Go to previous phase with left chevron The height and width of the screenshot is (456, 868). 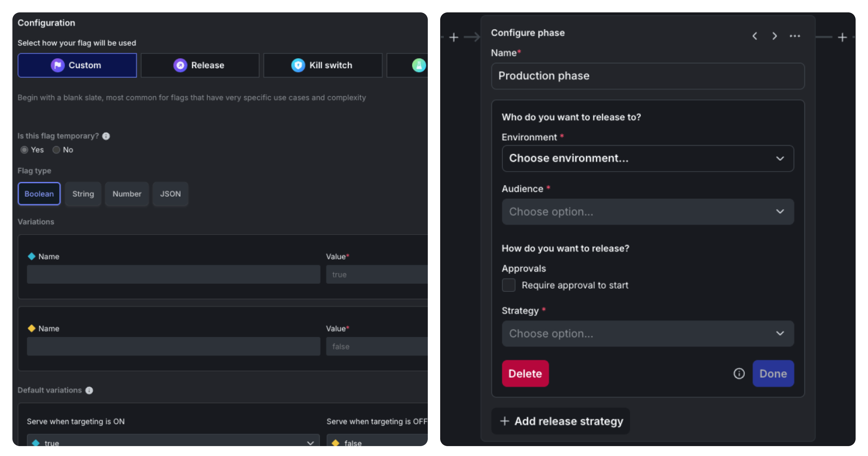click(755, 36)
